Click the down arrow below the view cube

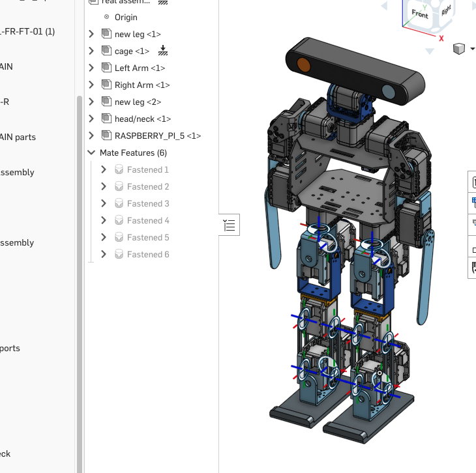point(429,51)
